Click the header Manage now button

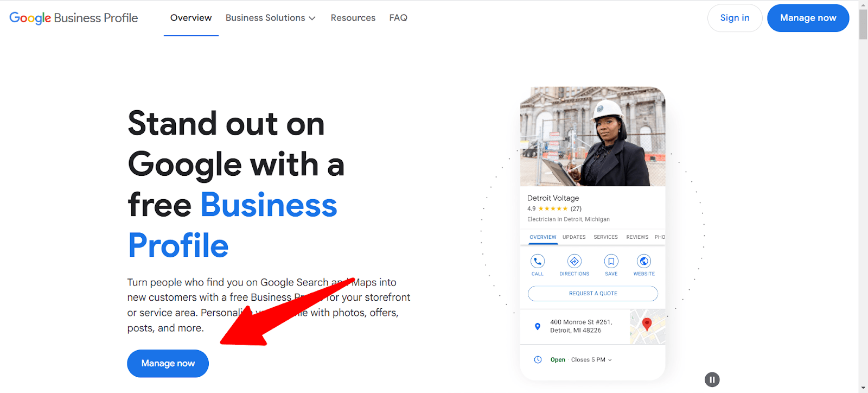808,18
